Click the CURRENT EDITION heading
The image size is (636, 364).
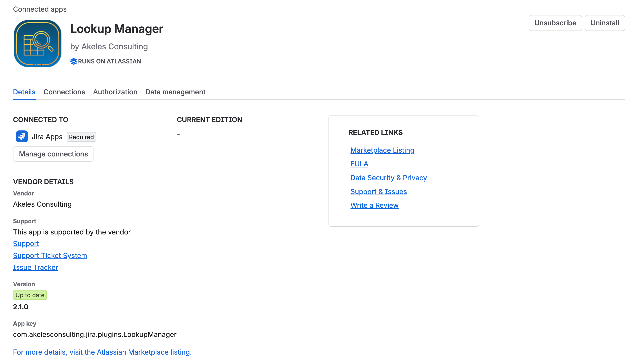(x=209, y=120)
